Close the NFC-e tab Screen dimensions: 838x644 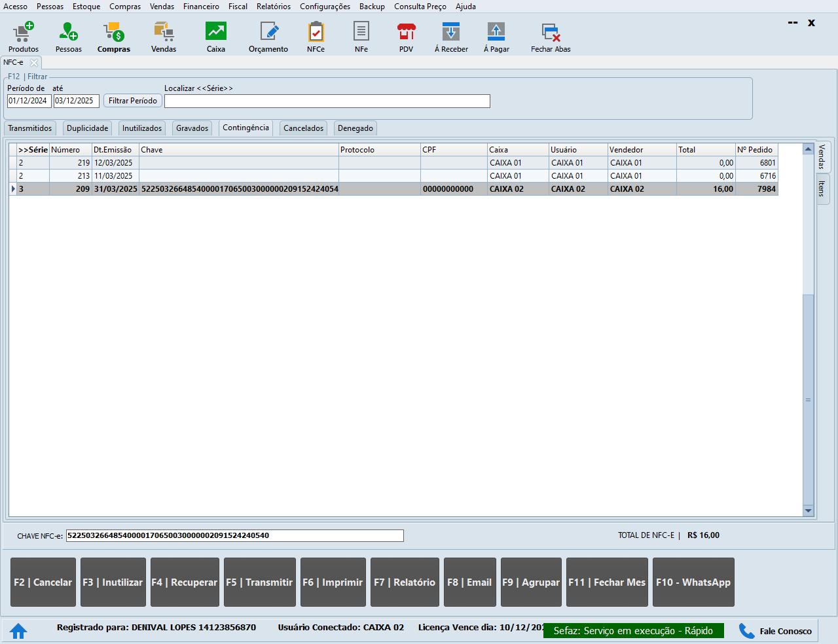click(x=34, y=63)
